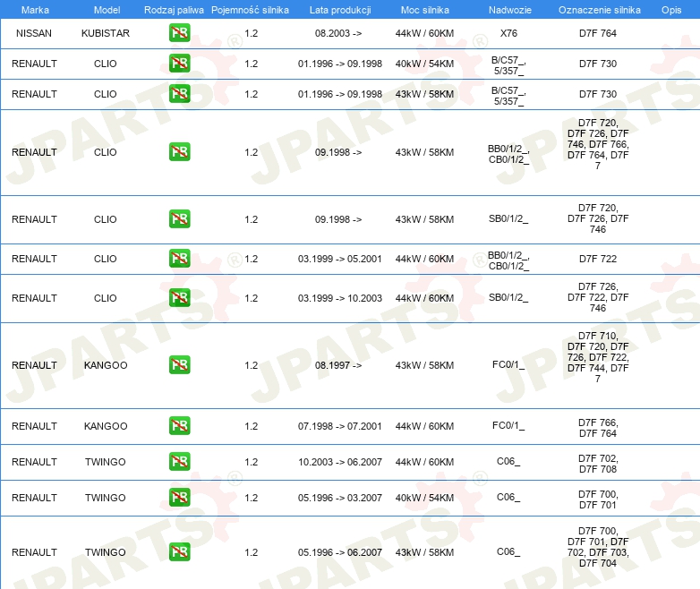Select the engine code D7F 722 cell
The width and height of the screenshot is (700, 589).
598,259
